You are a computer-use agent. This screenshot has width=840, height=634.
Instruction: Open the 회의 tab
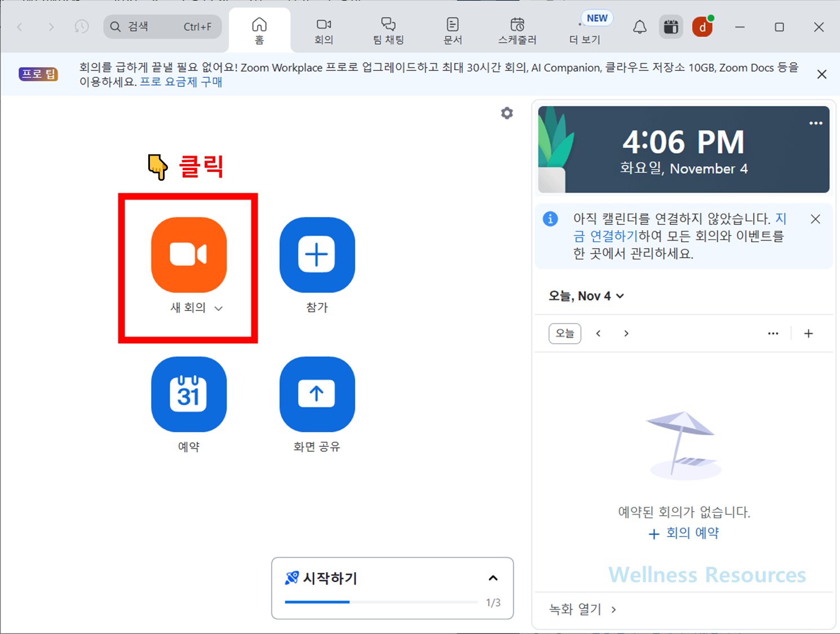coord(324,31)
